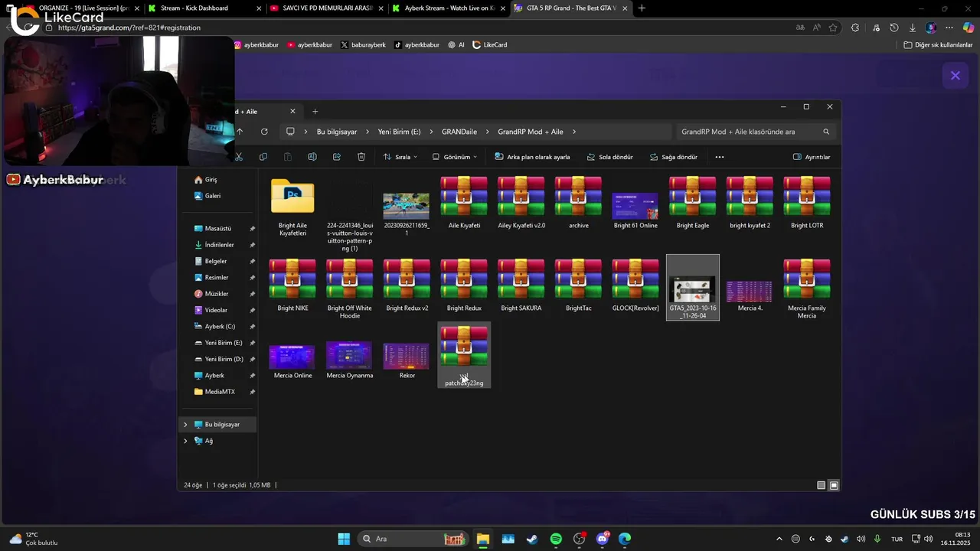Viewport: 980px width, 551px height.
Task: Open the three-dots more options menu
Action: (x=719, y=157)
